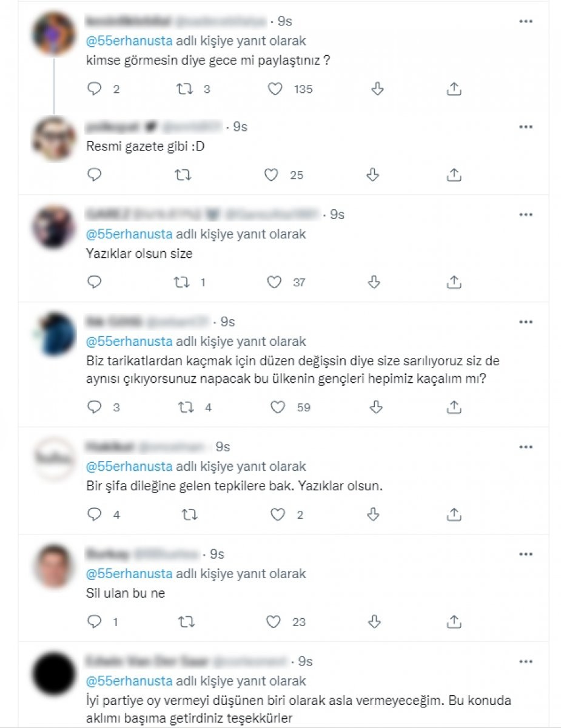Open three-dot menu on 'Biz tarikatlardan' tweet
This screenshot has width=561, height=728.
526,322
